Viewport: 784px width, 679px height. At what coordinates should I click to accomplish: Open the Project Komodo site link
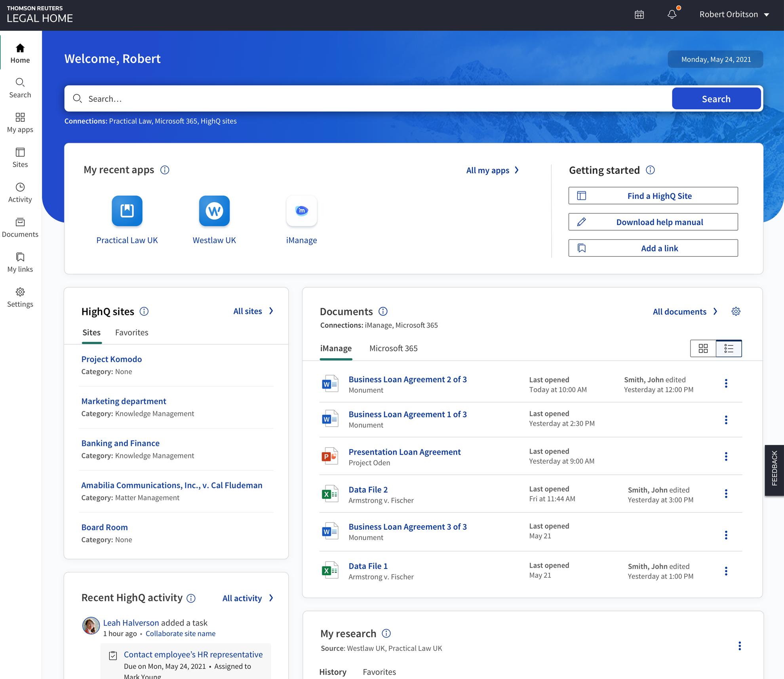point(112,359)
